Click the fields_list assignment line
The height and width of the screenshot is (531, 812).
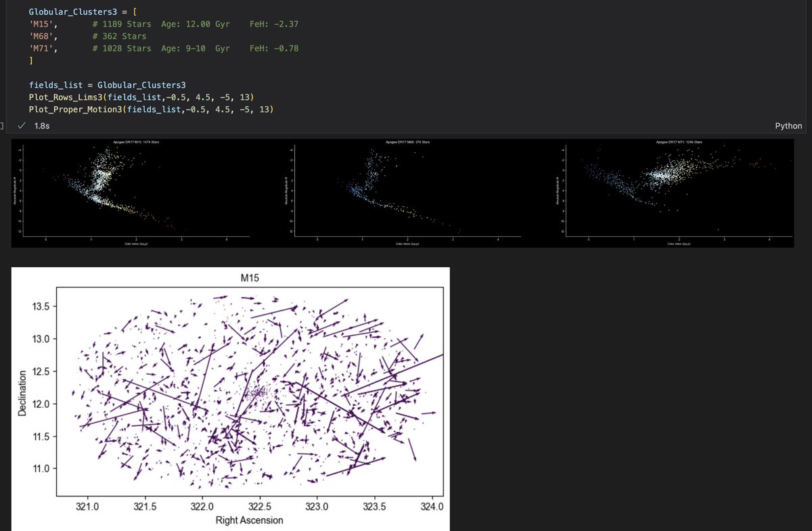tap(108, 85)
